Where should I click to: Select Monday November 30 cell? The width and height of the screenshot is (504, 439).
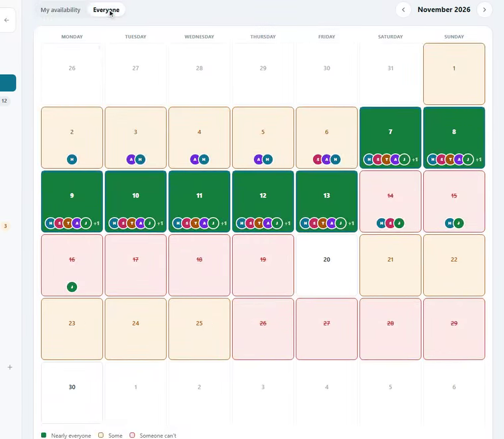coord(72,393)
